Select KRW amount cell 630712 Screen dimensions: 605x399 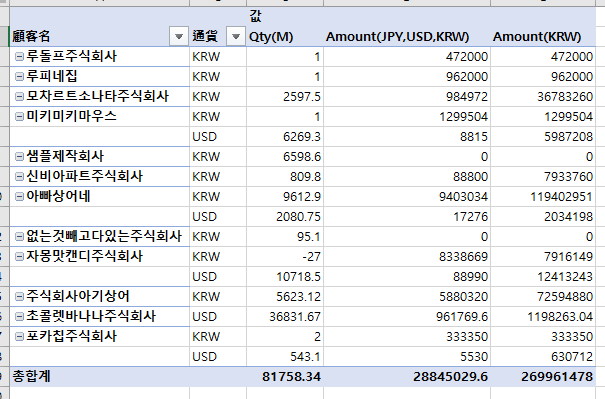tap(543, 357)
